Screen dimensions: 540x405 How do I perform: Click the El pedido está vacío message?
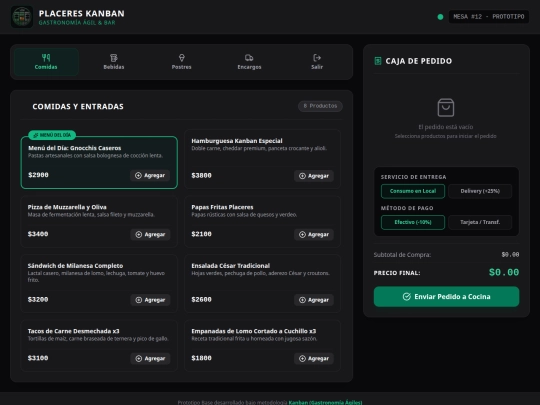click(x=446, y=127)
